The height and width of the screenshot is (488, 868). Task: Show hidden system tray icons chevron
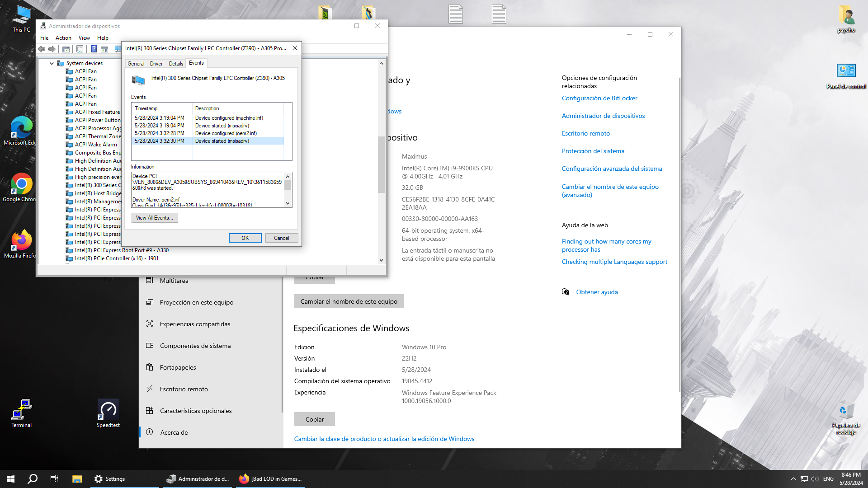point(793,479)
